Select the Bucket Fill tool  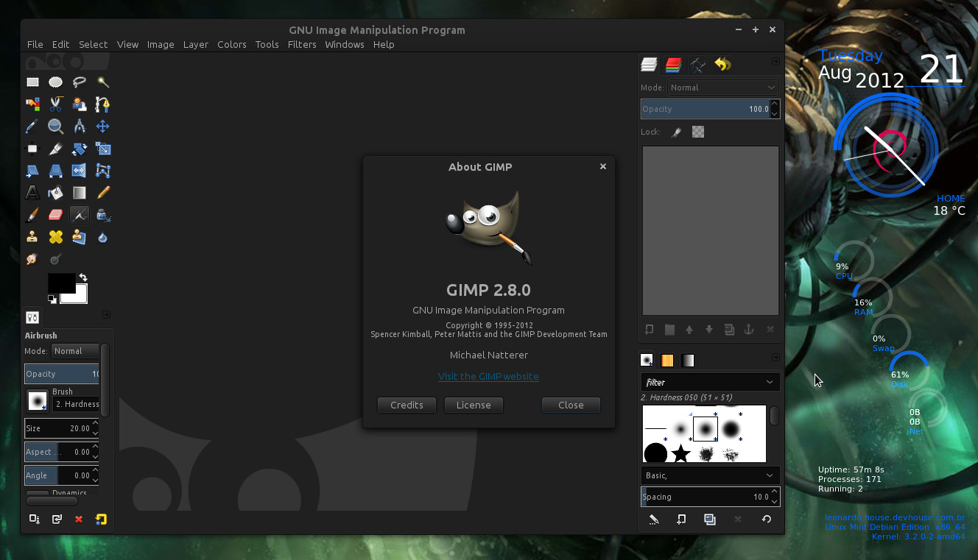coord(56,193)
